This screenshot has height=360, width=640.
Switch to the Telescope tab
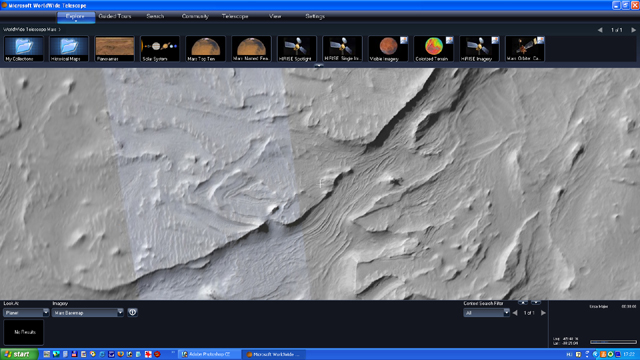235,16
